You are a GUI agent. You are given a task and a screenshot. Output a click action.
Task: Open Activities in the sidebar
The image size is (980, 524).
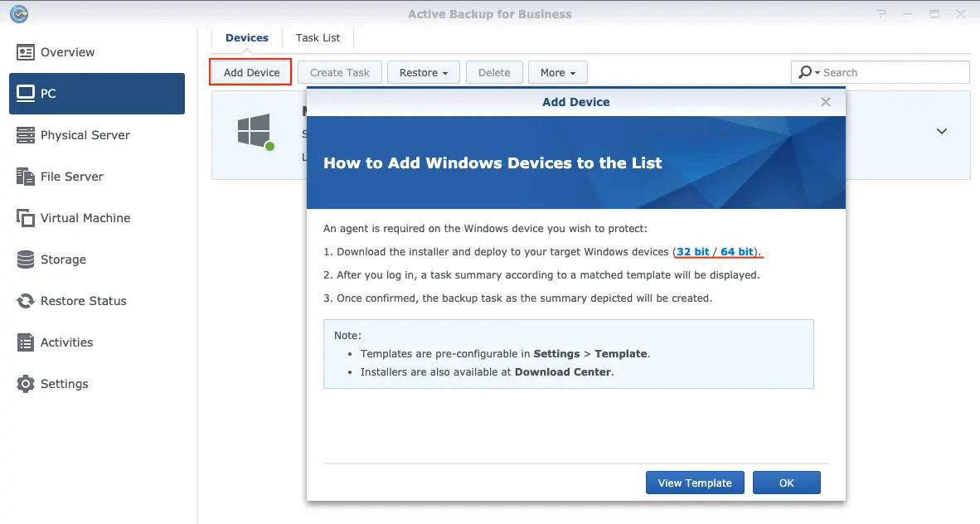pos(97,342)
